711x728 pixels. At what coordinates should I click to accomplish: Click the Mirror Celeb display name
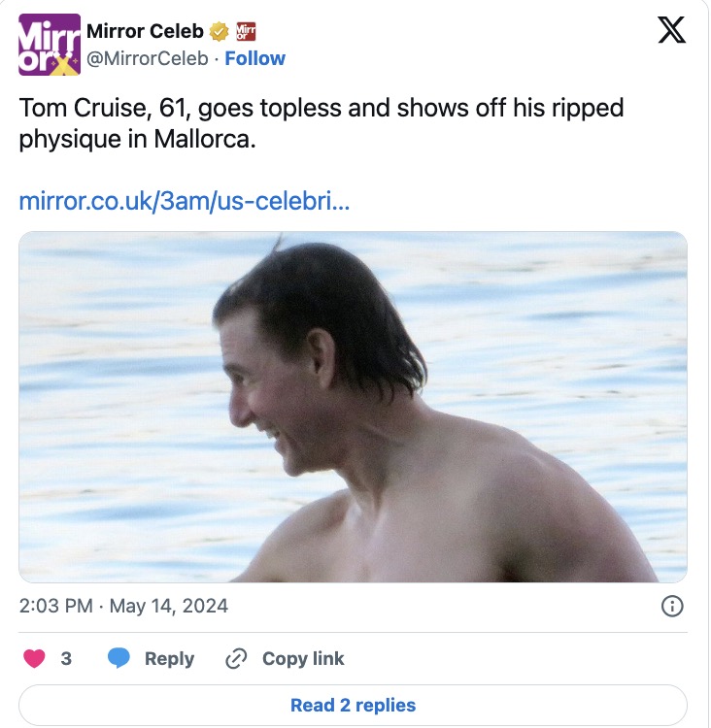(145, 31)
